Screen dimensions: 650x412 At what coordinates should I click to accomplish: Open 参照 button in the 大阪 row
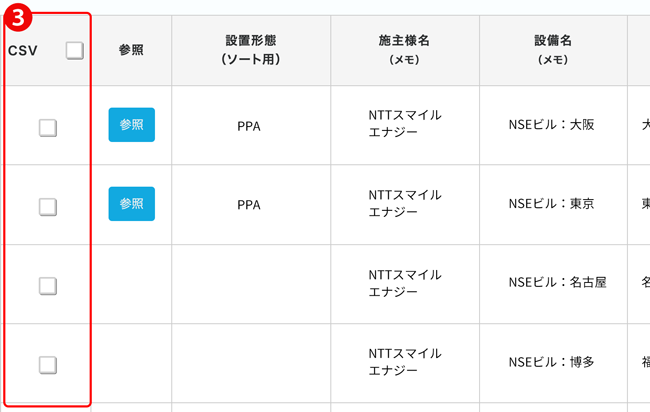132,125
